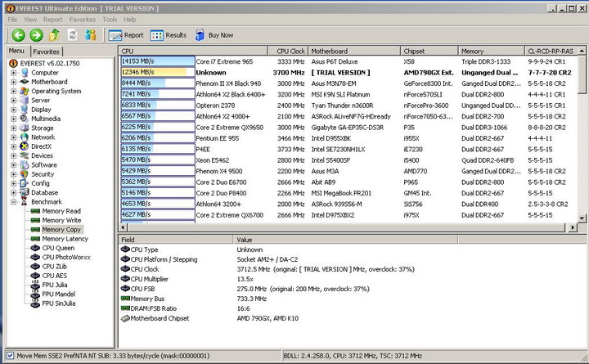Select the Phenom II X4 Black 940 row
The image size is (589, 364).
pos(348,83)
